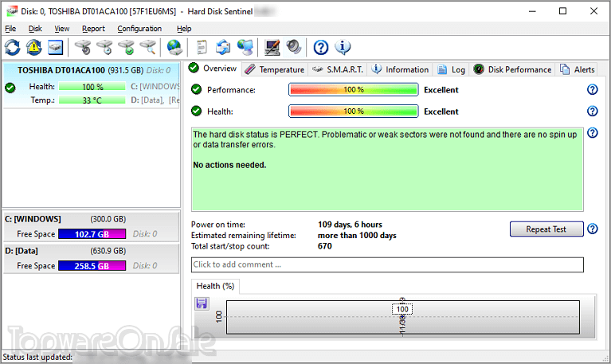Click the help icon beside Repeat Test
The image size is (611, 364).
593,229
